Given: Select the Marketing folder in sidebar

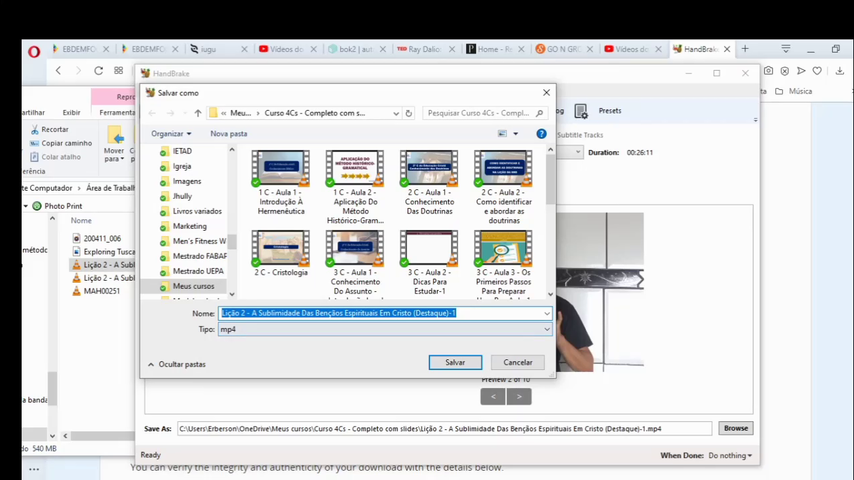Looking at the screenshot, I should [190, 226].
